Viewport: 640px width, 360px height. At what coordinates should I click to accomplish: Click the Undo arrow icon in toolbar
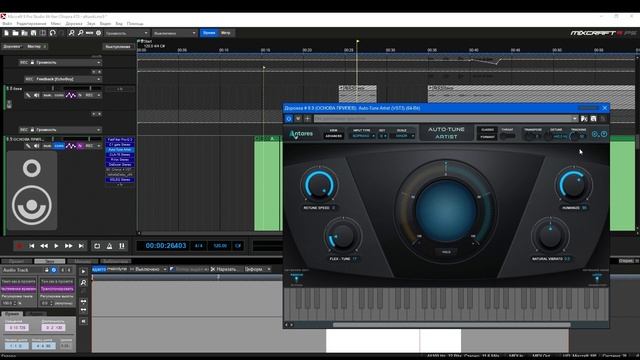pos(53,33)
